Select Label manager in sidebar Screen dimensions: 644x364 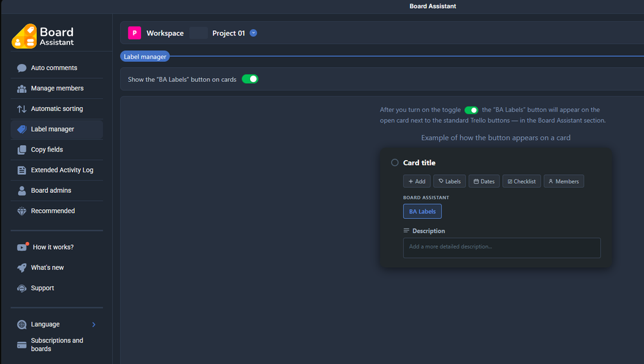click(57, 129)
